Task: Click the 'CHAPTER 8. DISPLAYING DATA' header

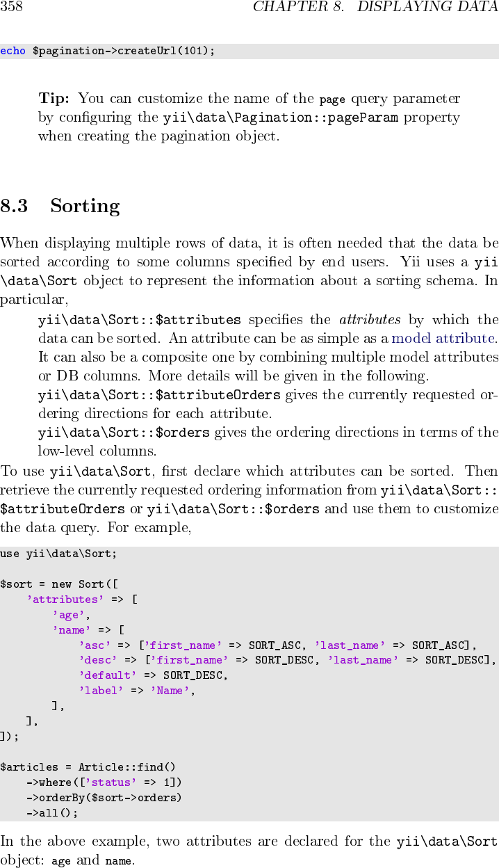Action: pyautogui.click(x=375, y=7)
